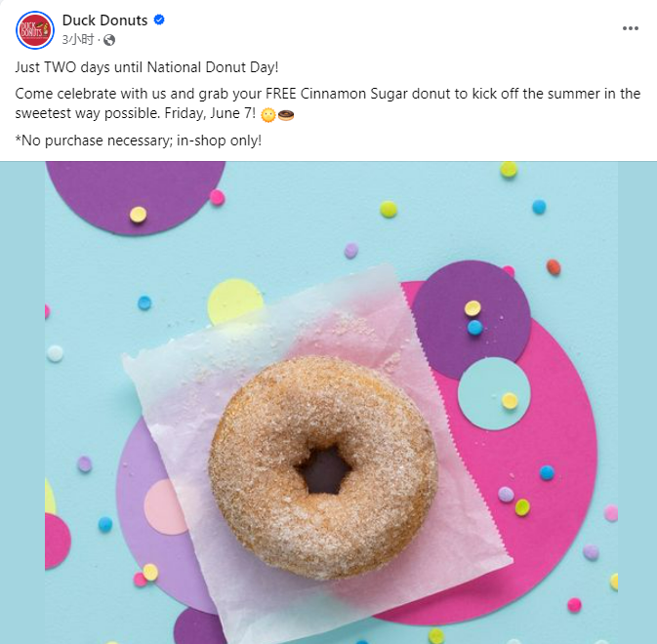Open the Duck Donuts page name link
Image resolution: width=657 pixels, height=644 pixels.
(x=104, y=20)
